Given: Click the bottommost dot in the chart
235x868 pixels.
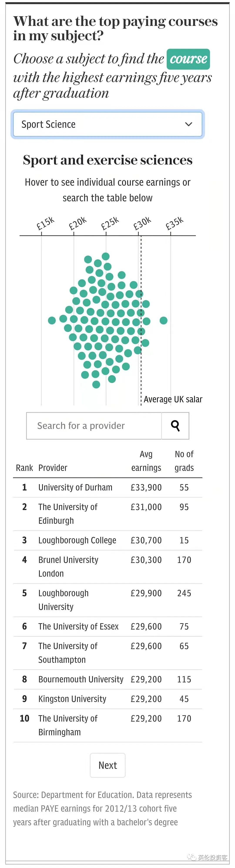Looking at the screenshot, I should pos(96,384).
